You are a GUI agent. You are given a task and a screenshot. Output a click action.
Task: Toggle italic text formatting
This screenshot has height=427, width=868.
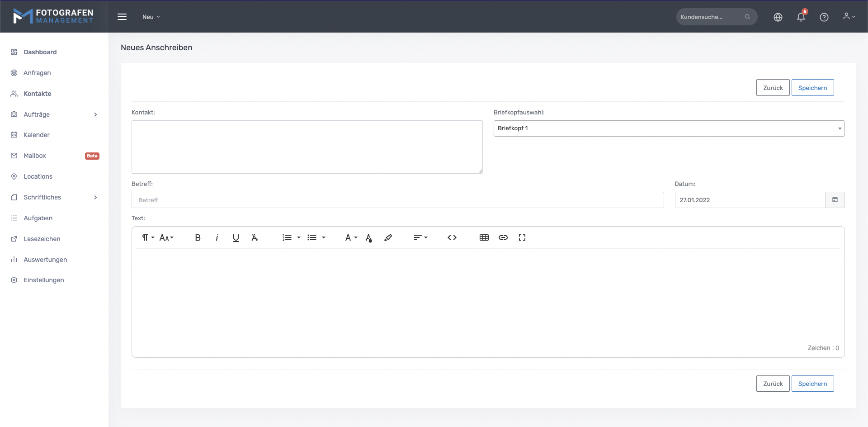tap(217, 237)
